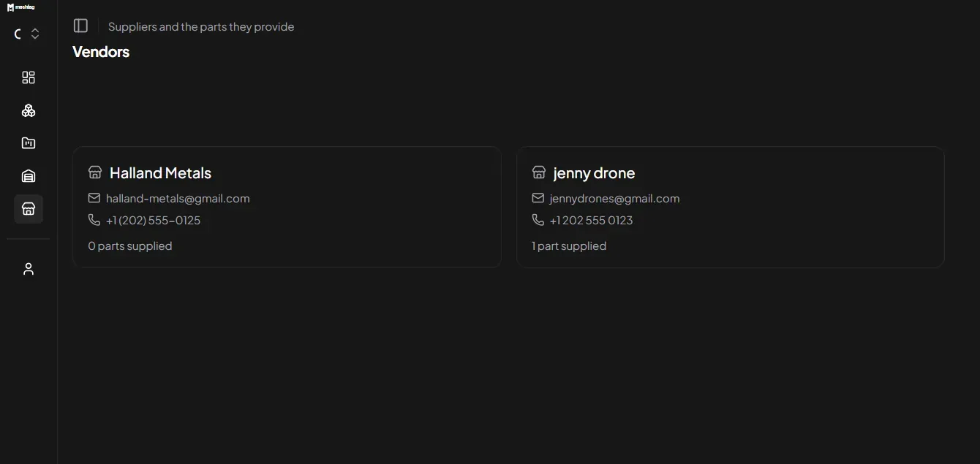The image size is (980, 464).
Task: Click the store icon beside jenny drone
Action: click(x=539, y=172)
